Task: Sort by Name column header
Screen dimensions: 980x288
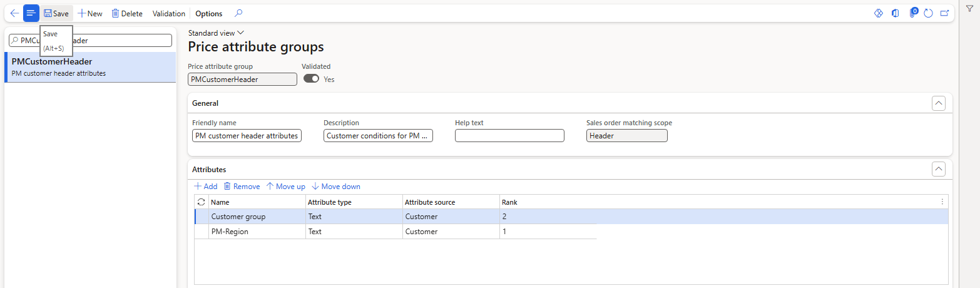Action: 257,202
